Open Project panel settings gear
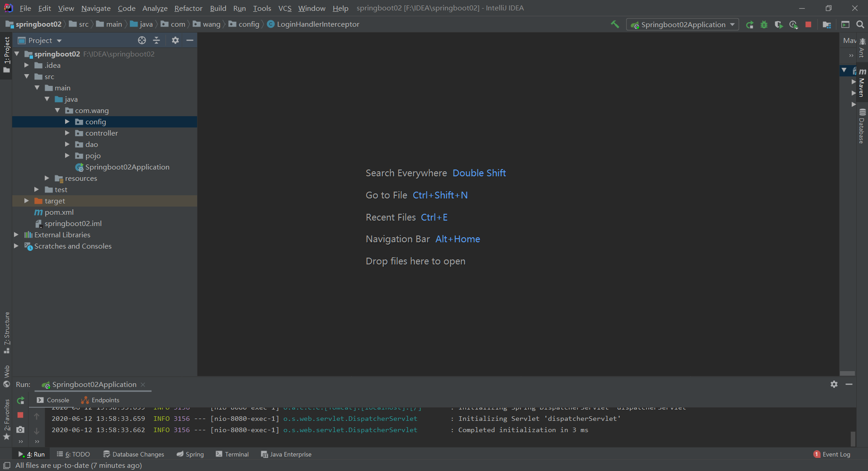Viewport: 868px width, 471px height. point(175,40)
